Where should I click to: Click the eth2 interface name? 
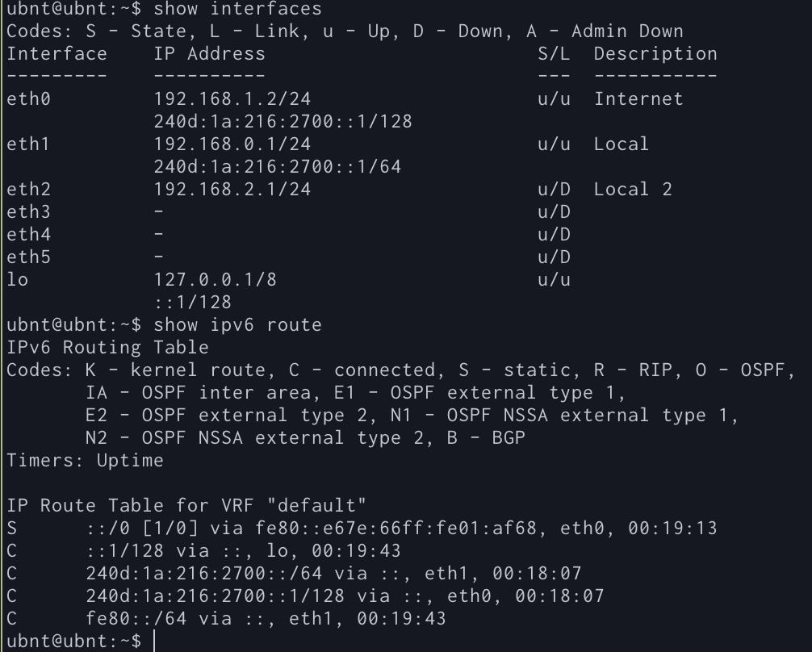pos(29,189)
